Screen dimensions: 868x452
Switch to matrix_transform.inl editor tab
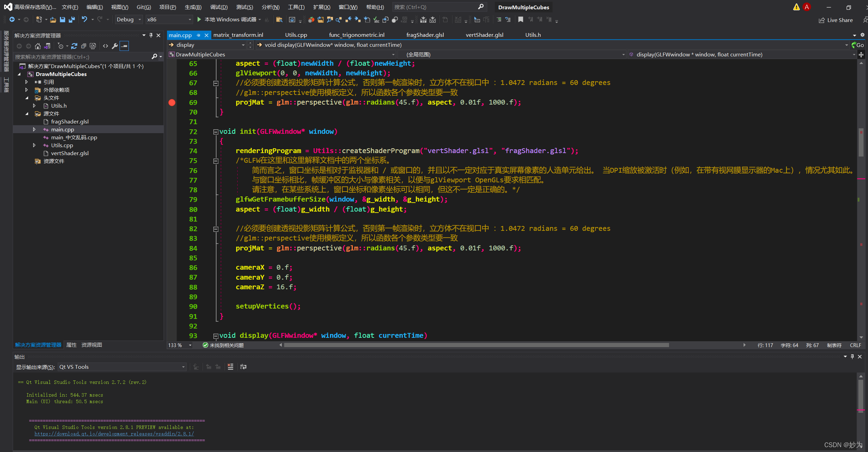click(238, 35)
